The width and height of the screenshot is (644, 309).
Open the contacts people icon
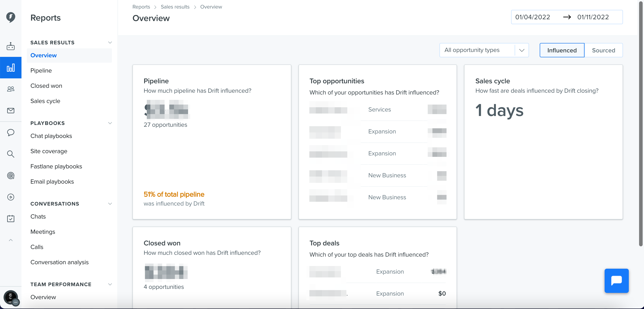tap(11, 89)
